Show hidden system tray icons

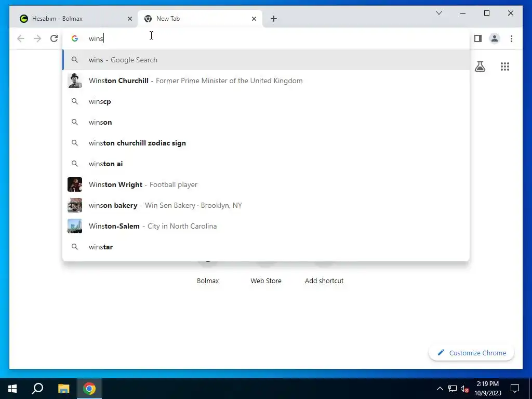[440, 389]
